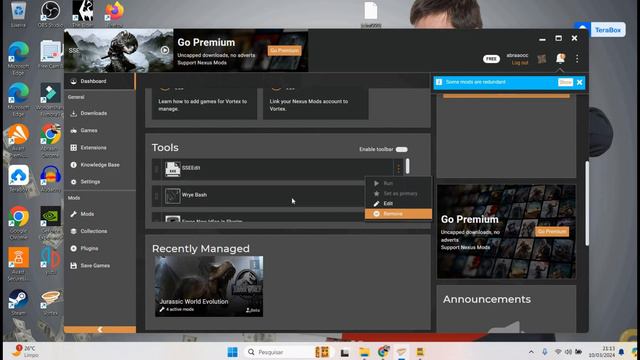Screen dimensions: 640x360
Task: Open the Dashboard page in sidebar
Action: (x=99, y=81)
